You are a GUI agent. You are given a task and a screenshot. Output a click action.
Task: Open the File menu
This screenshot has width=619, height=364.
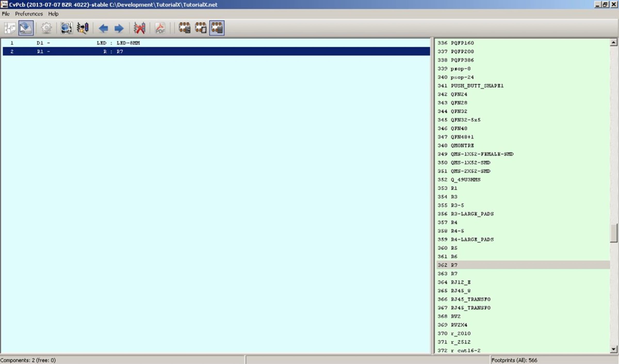click(6, 14)
